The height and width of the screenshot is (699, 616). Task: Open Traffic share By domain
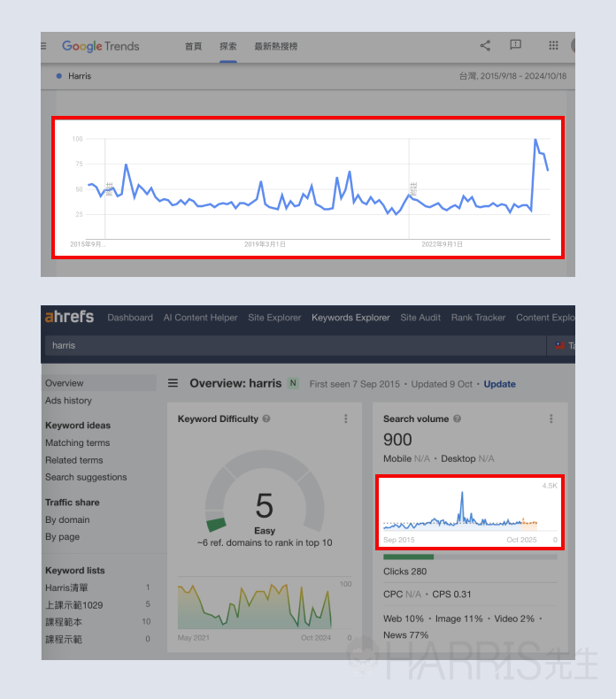[x=67, y=519]
